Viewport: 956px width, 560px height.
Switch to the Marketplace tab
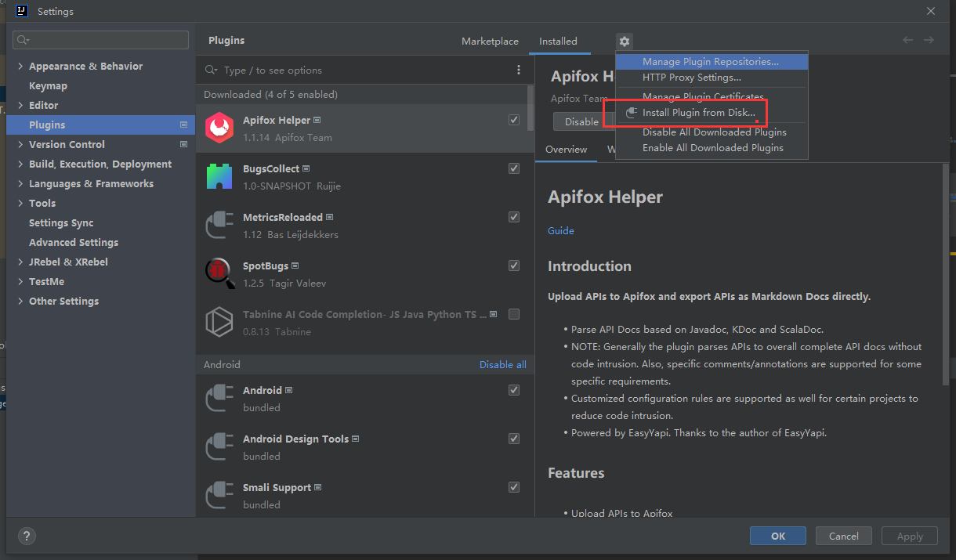click(x=490, y=42)
